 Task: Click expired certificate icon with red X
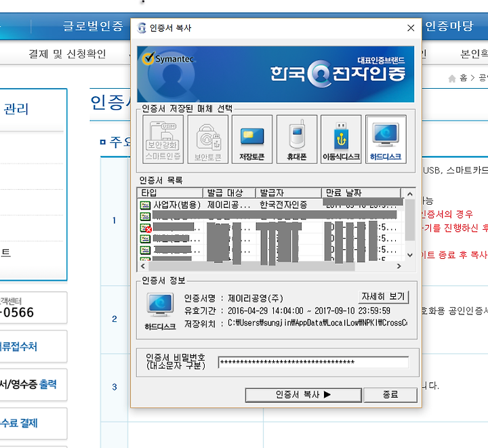click(x=145, y=228)
